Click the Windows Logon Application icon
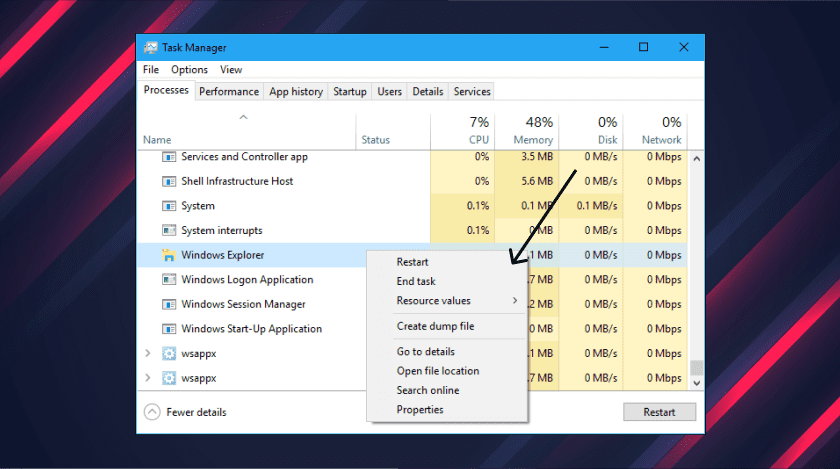 tap(169, 280)
